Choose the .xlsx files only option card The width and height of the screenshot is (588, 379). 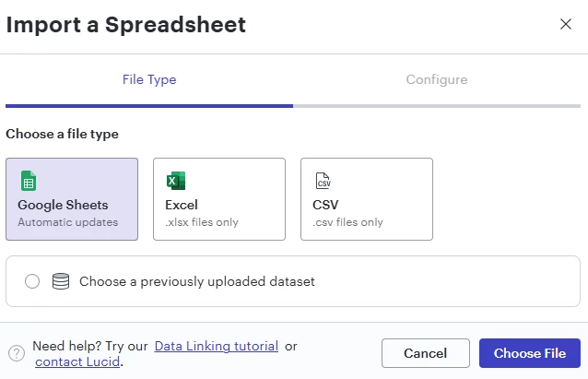tap(219, 199)
